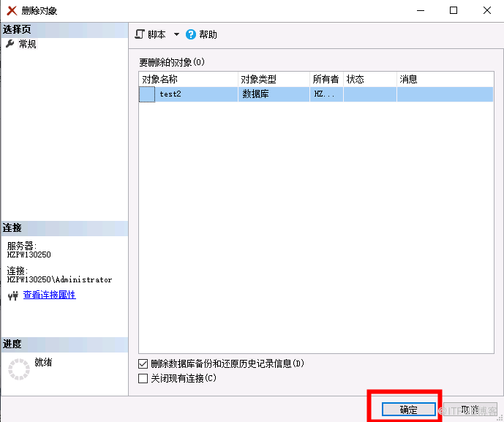Image resolution: width=504 pixels, height=422 pixels.
Task: Click the 对象名称 column header
Action: click(188, 79)
